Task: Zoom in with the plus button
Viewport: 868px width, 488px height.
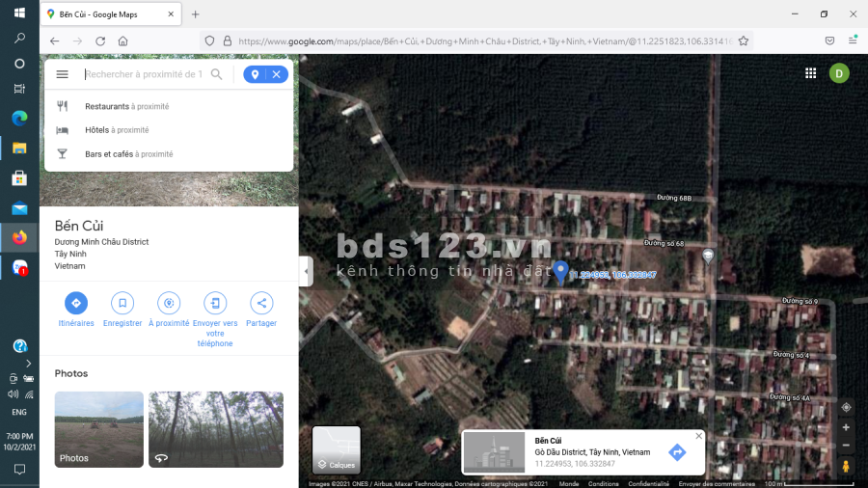Action: 846,427
